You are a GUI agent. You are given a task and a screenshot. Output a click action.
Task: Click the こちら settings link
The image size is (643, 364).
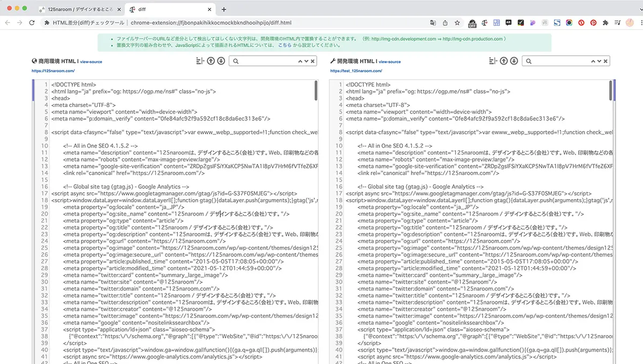pyautogui.click(x=285, y=45)
